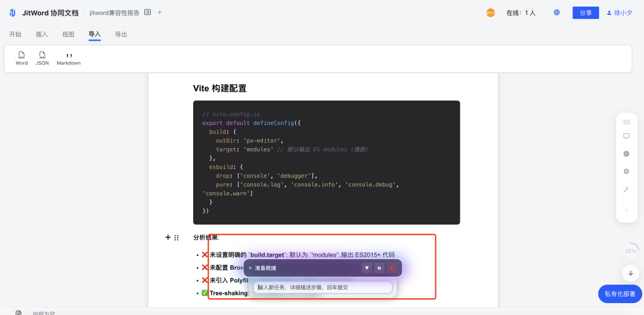Pause the AI task panel
The height and width of the screenshot is (315, 644).
tap(379, 268)
